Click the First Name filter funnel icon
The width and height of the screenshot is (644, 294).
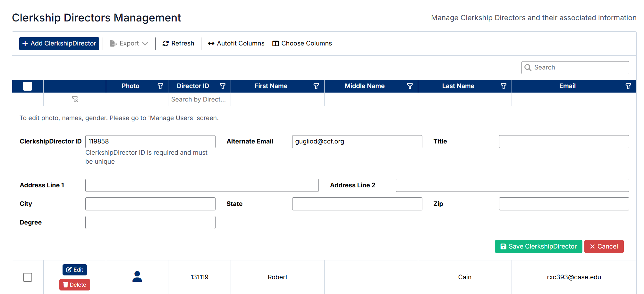point(316,86)
